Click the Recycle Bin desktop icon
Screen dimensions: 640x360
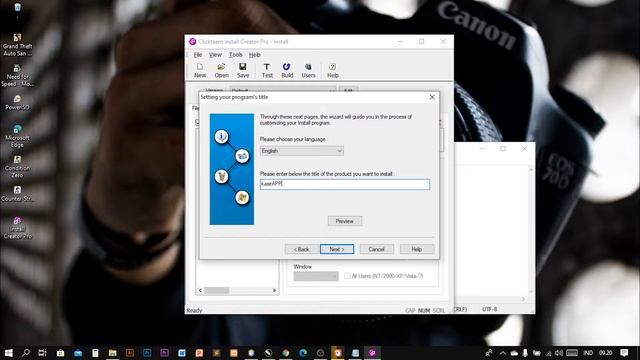tap(17, 9)
